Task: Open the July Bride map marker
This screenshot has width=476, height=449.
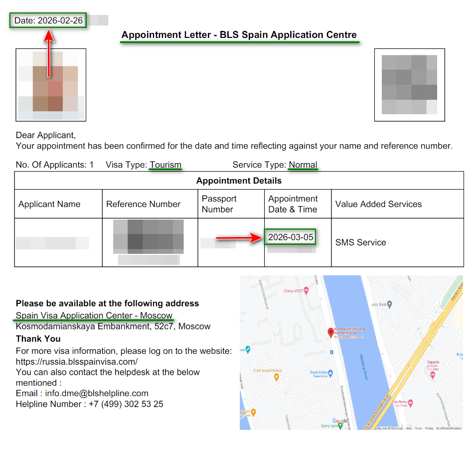Action: coord(390,304)
